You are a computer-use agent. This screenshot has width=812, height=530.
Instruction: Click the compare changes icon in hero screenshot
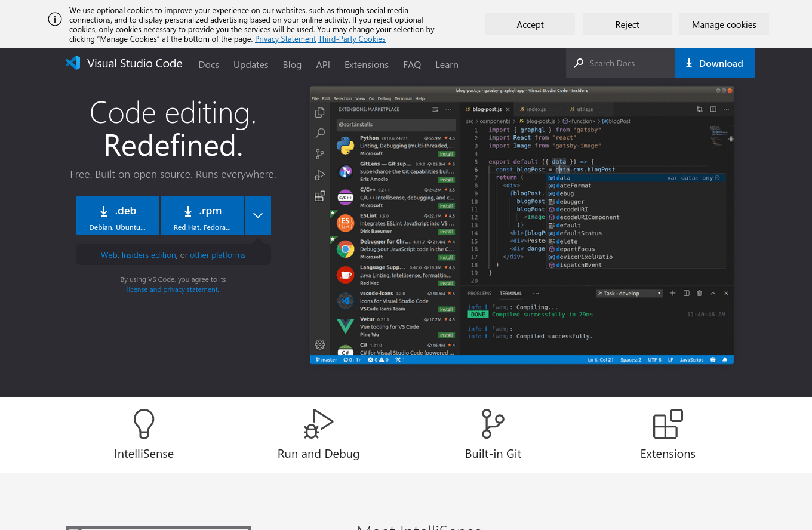[700, 109]
